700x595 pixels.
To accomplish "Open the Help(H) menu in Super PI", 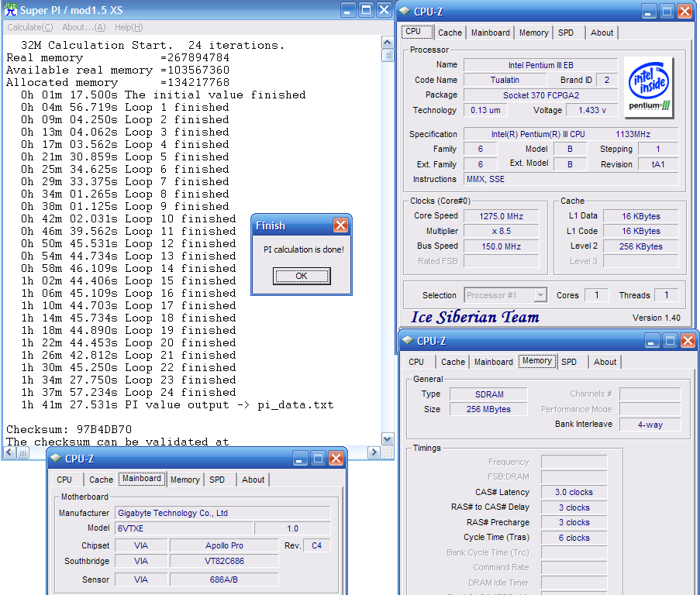I will (129, 27).
